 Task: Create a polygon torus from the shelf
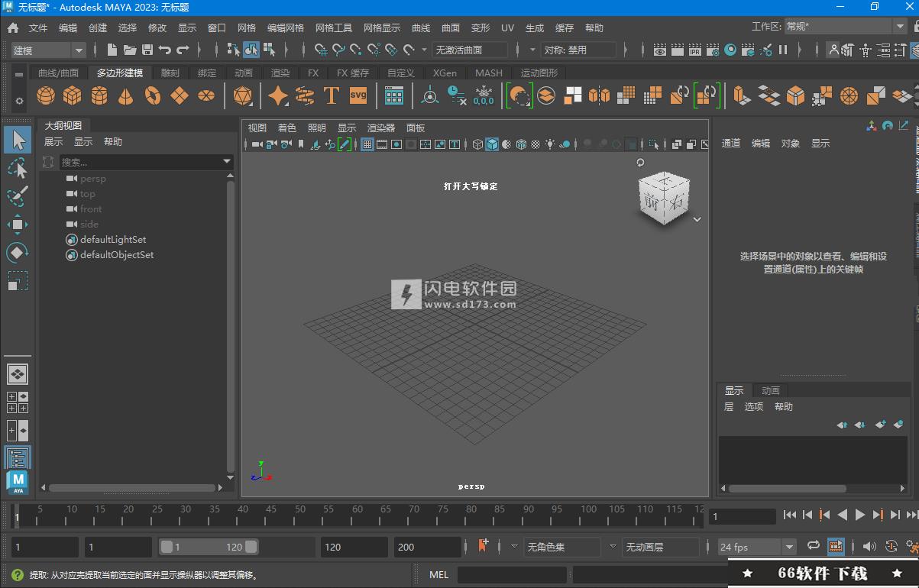pos(153,95)
